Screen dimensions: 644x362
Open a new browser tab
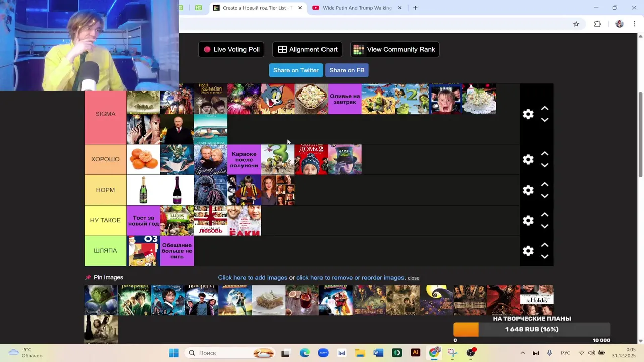click(x=415, y=8)
